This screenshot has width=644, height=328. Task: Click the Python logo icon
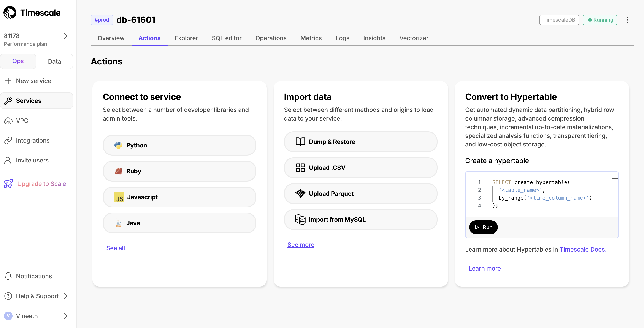click(118, 145)
